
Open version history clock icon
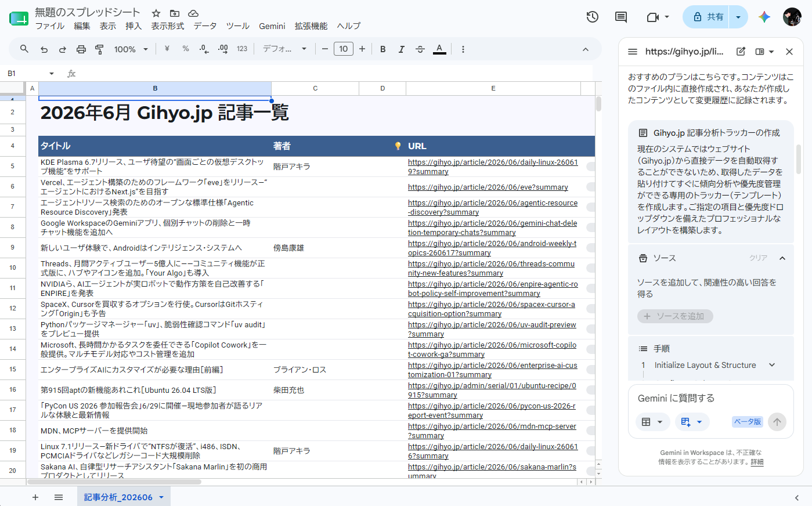[x=592, y=17]
